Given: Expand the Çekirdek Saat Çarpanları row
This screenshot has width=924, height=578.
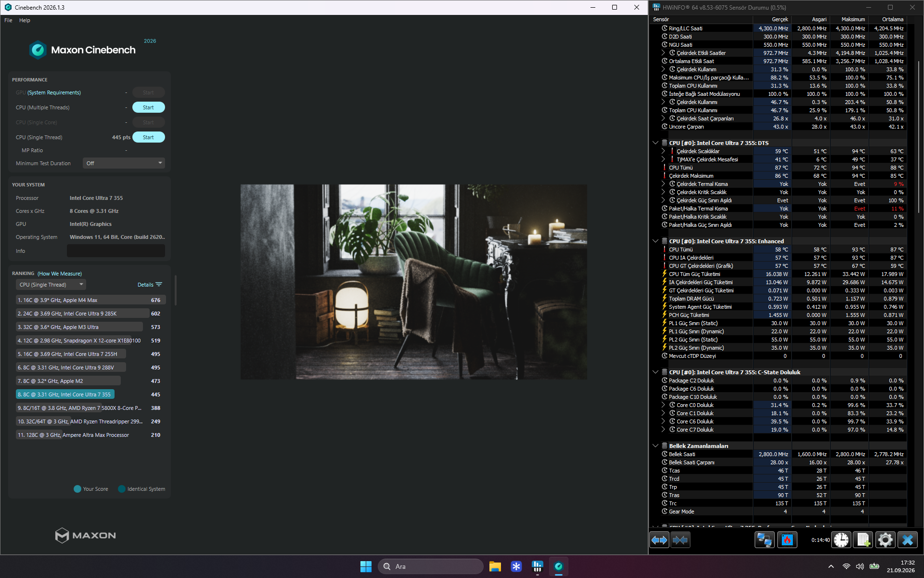Looking at the screenshot, I should [663, 118].
